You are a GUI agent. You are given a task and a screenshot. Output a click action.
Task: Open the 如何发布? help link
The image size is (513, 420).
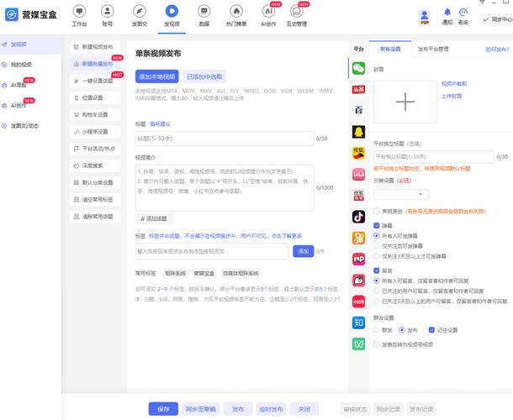[497, 50]
